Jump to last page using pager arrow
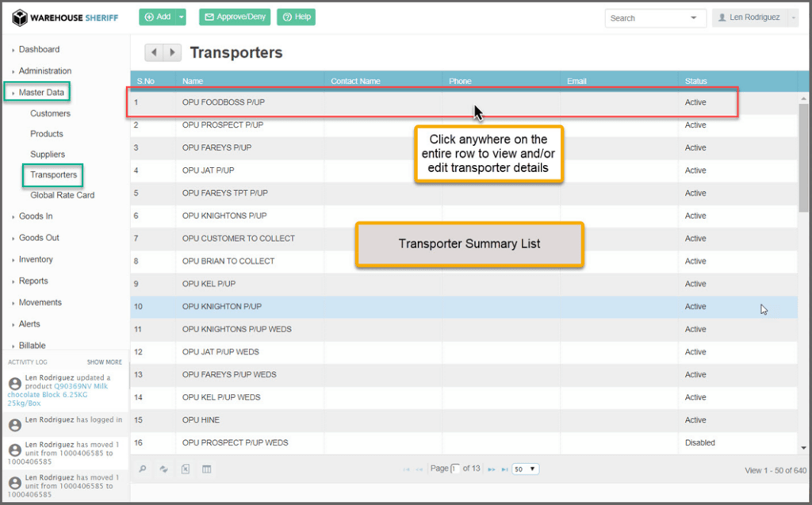Viewport: 812px width, 505px height. 504,469
